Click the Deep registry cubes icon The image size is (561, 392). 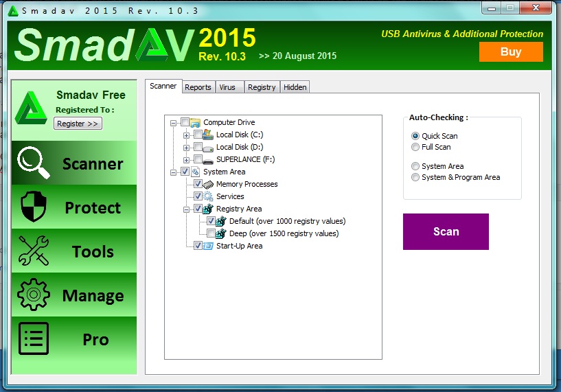(220, 233)
